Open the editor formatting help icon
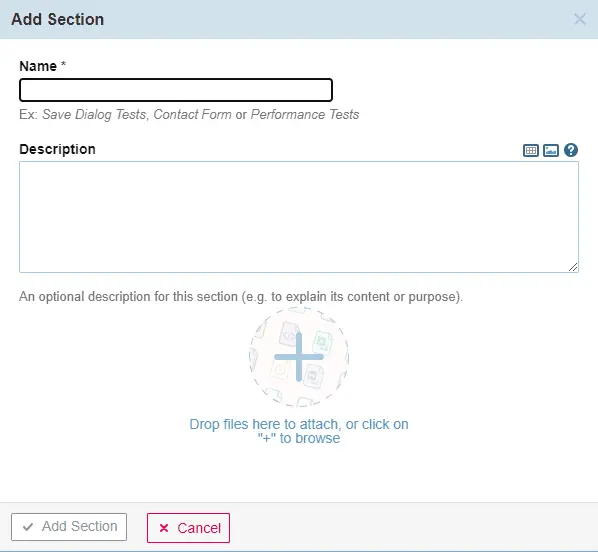This screenshot has height=552, width=598. (x=571, y=150)
